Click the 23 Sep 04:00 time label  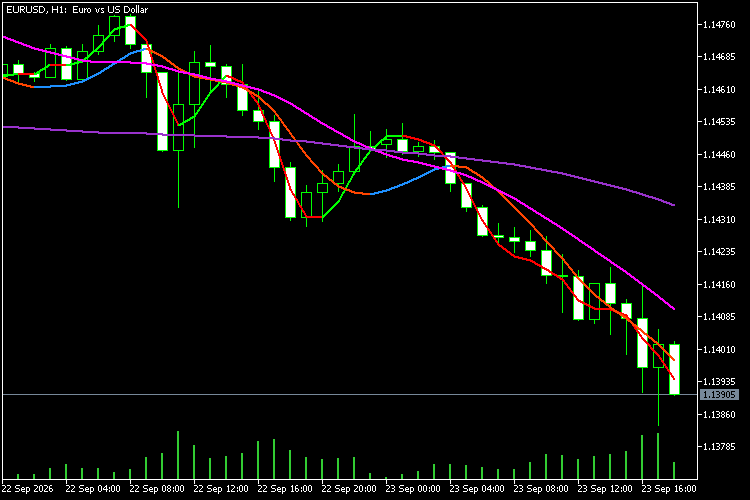[476, 489]
